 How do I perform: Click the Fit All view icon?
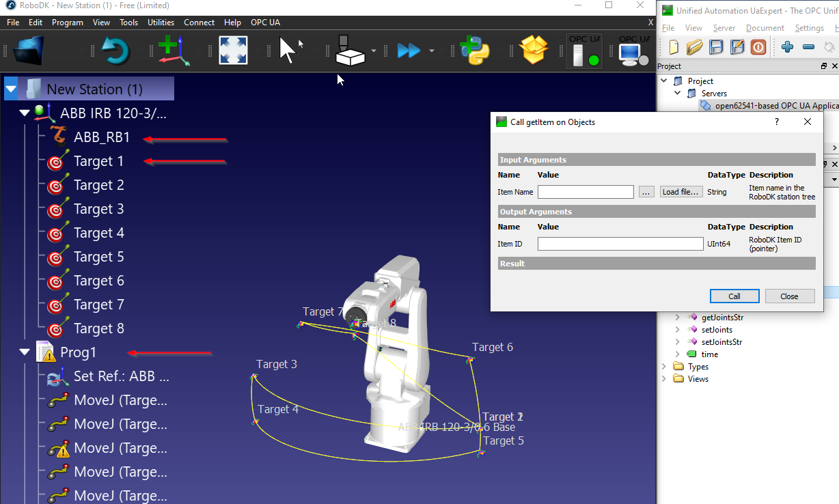(233, 50)
